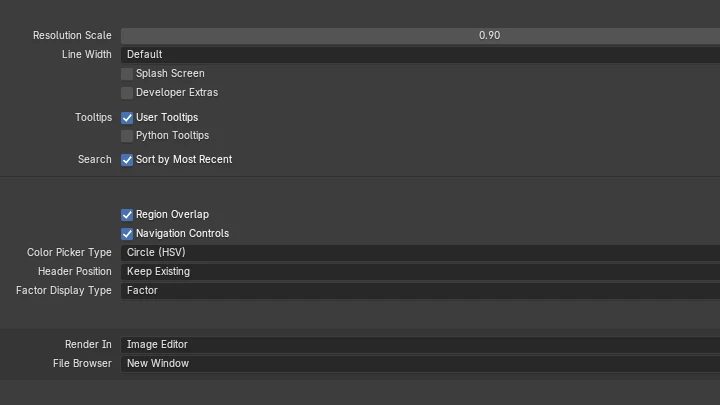The height and width of the screenshot is (405, 720).
Task: Click the Navigation Controls label text
Action: 182,233
